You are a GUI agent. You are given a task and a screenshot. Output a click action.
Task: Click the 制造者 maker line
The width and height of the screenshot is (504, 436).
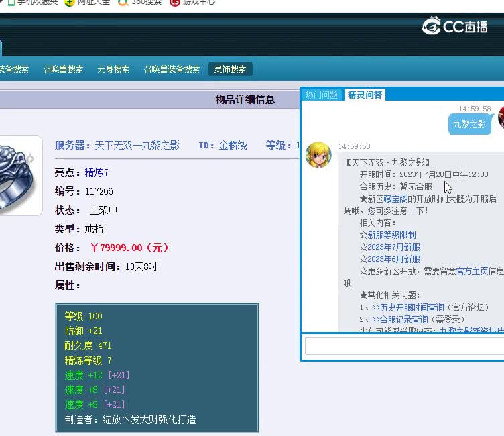(x=130, y=420)
